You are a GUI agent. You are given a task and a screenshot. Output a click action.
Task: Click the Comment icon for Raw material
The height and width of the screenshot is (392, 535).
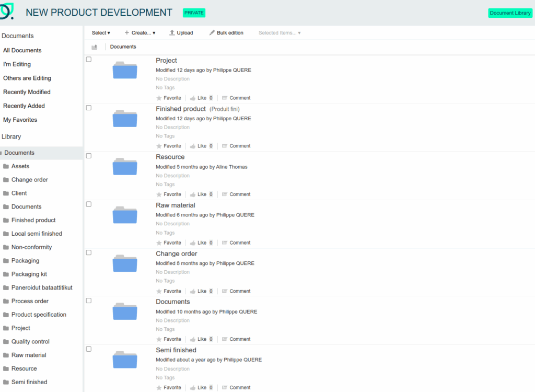click(225, 243)
